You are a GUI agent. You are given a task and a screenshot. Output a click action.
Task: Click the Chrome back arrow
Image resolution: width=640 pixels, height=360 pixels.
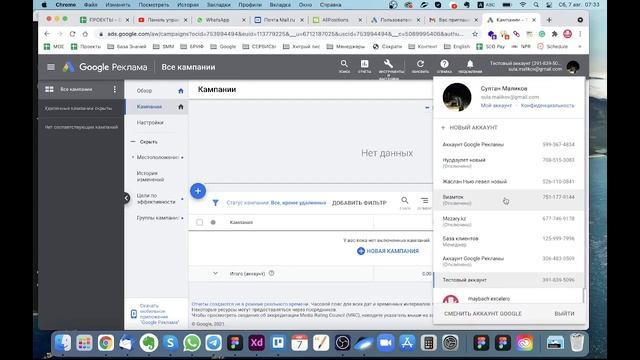(47, 34)
